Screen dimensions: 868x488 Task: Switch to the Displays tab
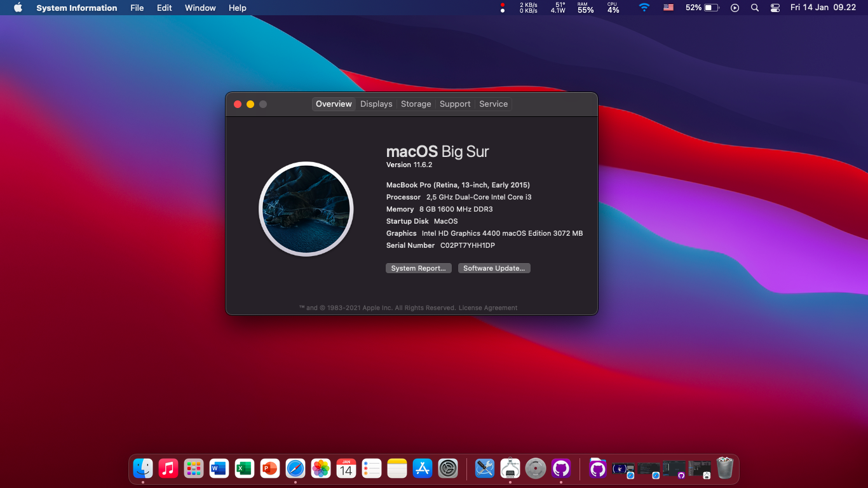coord(376,104)
